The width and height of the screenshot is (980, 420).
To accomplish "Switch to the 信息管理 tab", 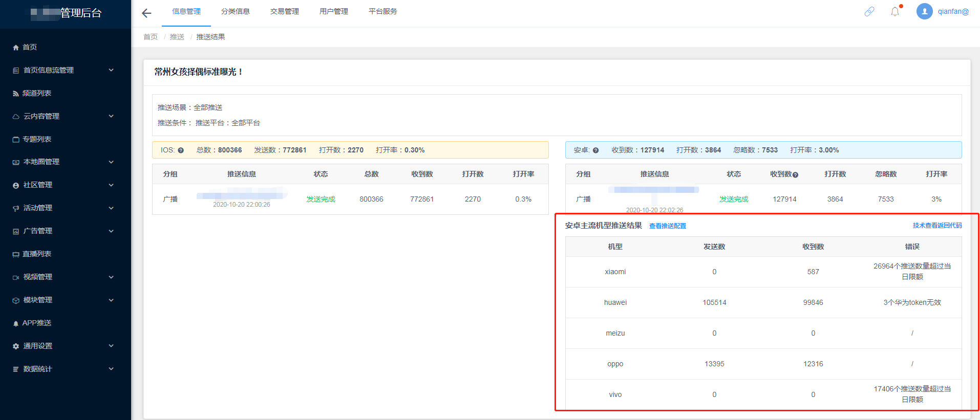I will click(x=186, y=11).
